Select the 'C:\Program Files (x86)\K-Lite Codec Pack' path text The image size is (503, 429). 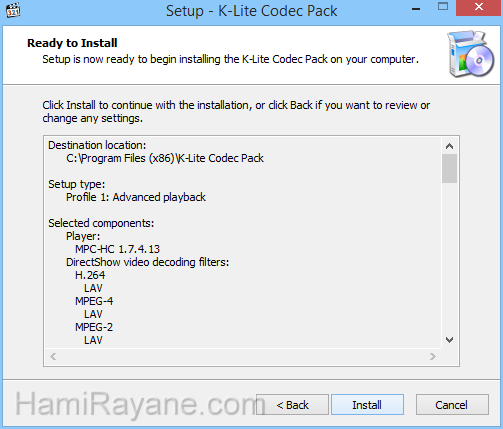165,158
